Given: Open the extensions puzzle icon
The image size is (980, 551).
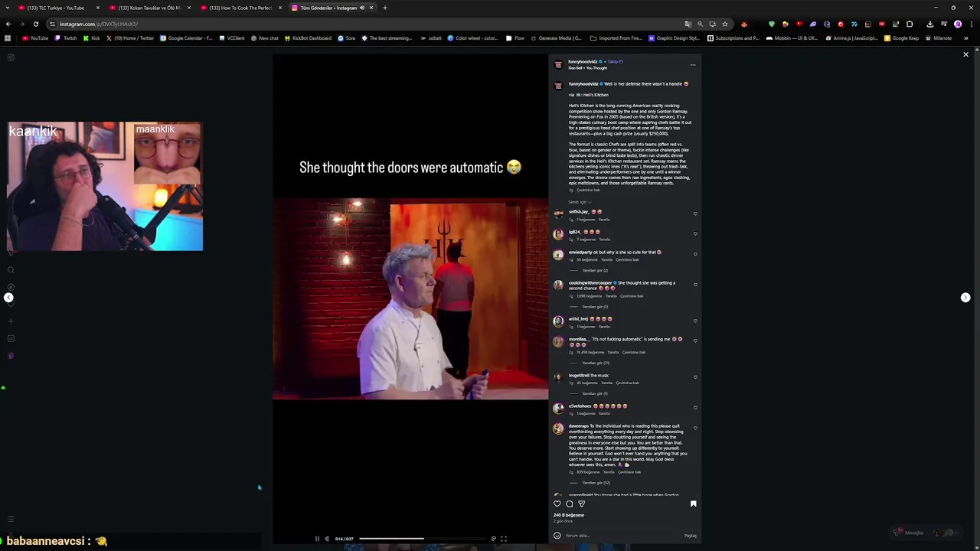Looking at the screenshot, I should point(910,24).
